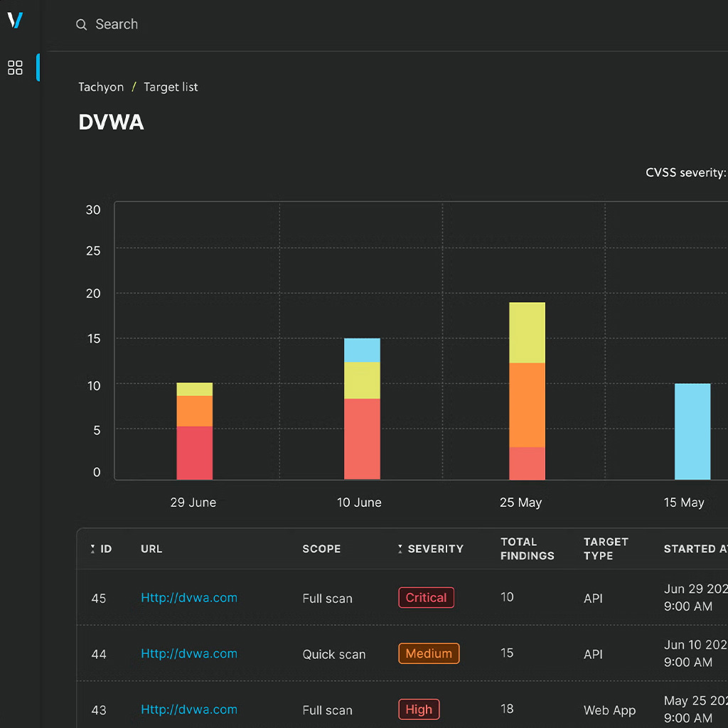728x728 pixels.
Task: Open the dashboard grid icon in sidebar
Action: tap(16, 68)
